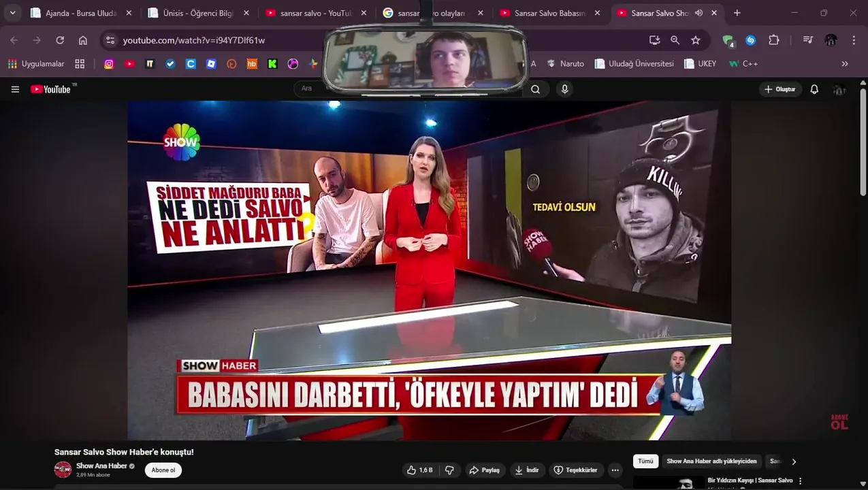This screenshot has width=868, height=490.
Task: Close the Ajanda - Bursa Uludağ tab
Action: pos(129,13)
